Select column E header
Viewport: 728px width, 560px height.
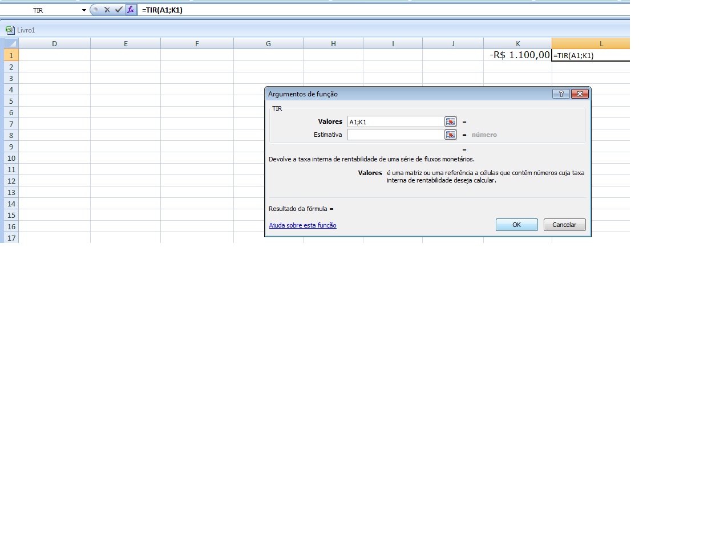point(126,43)
